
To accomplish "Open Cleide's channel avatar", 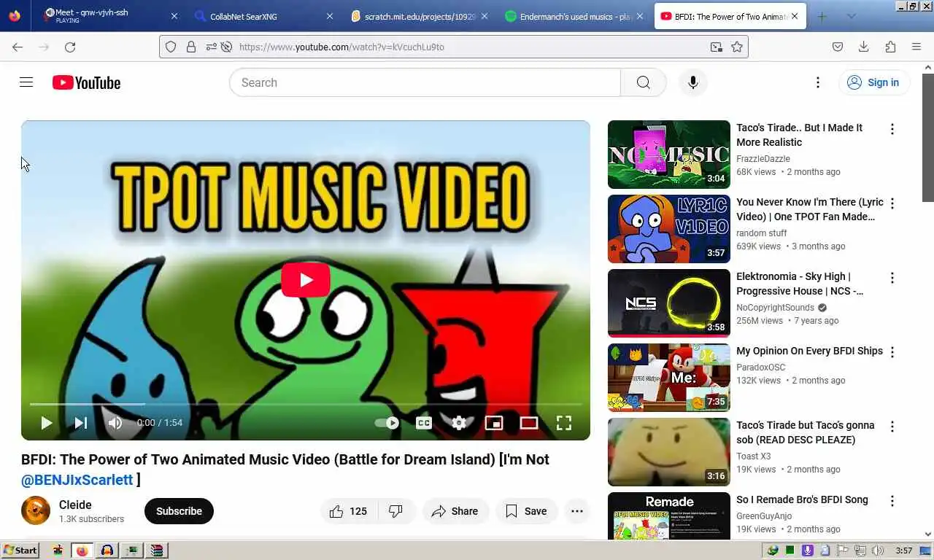I will (36, 511).
